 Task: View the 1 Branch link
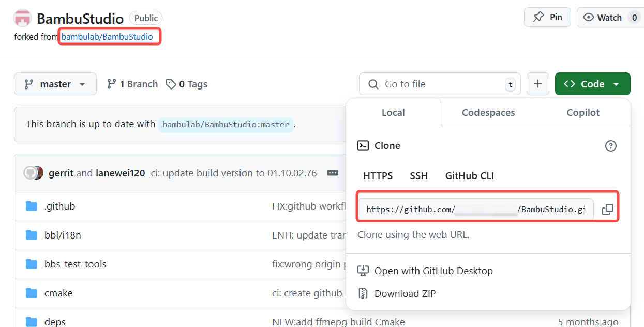(132, 84)
